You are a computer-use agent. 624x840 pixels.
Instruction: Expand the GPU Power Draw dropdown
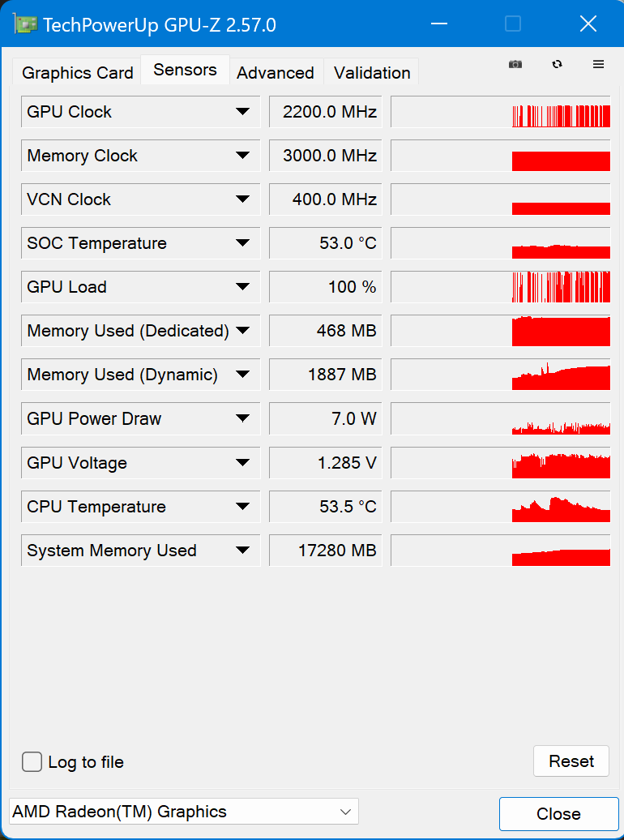point(242,418)
